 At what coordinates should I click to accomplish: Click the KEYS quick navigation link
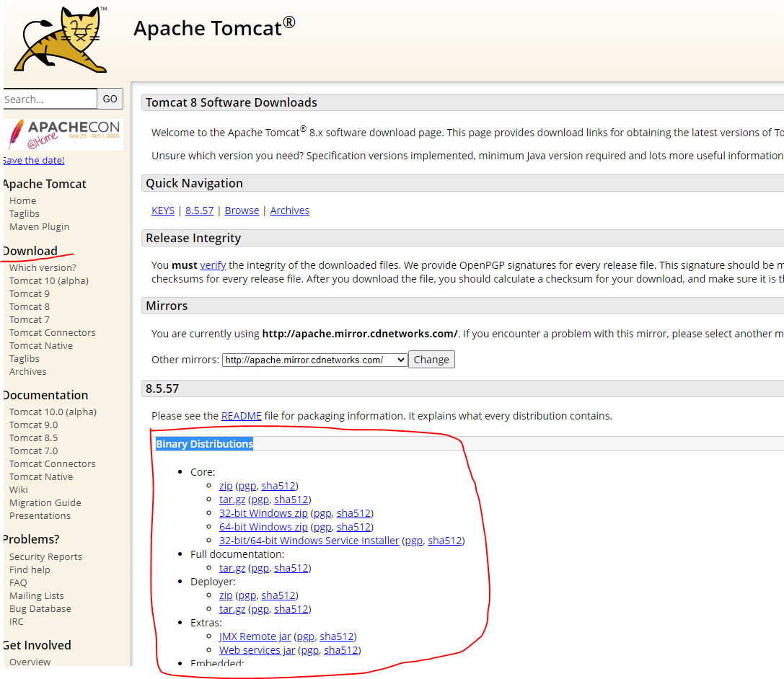tap(163, 210)
